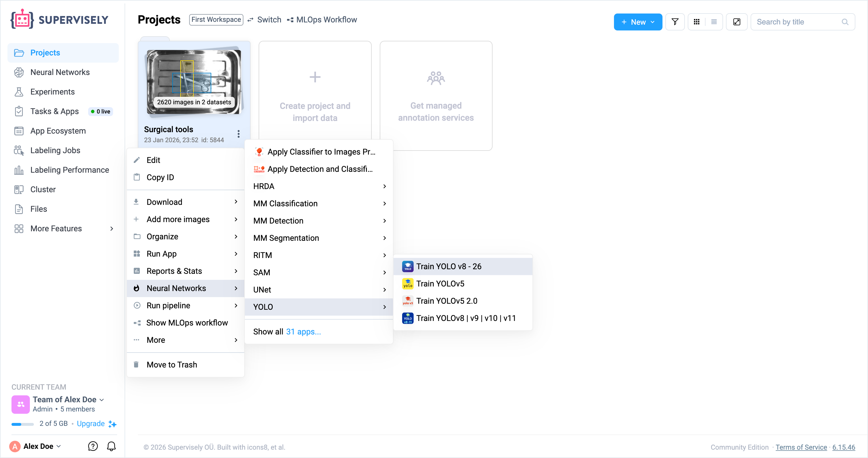Open Cluster page from sidebar

(x=43, y=190)
